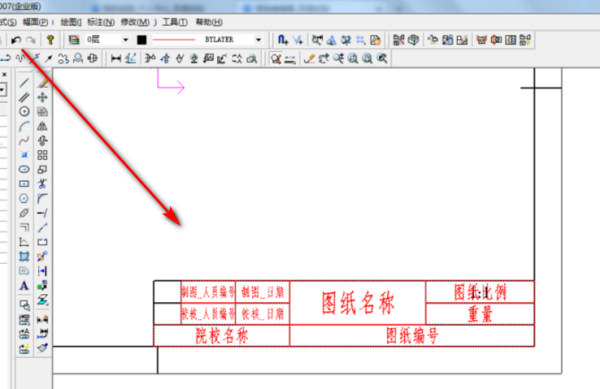Select the Arc tool
Viewport: 600px width, 389px height.
(x=24, y=126)
